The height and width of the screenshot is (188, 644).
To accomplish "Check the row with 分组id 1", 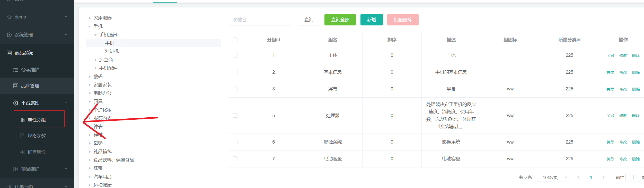I will (235, 55).
